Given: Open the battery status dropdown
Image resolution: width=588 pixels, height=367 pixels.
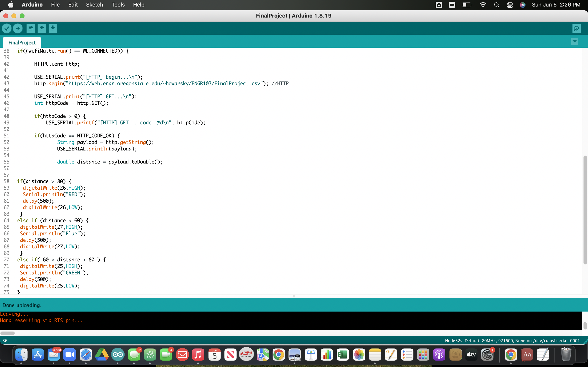Looking at the screenshot, I should 467,5.
